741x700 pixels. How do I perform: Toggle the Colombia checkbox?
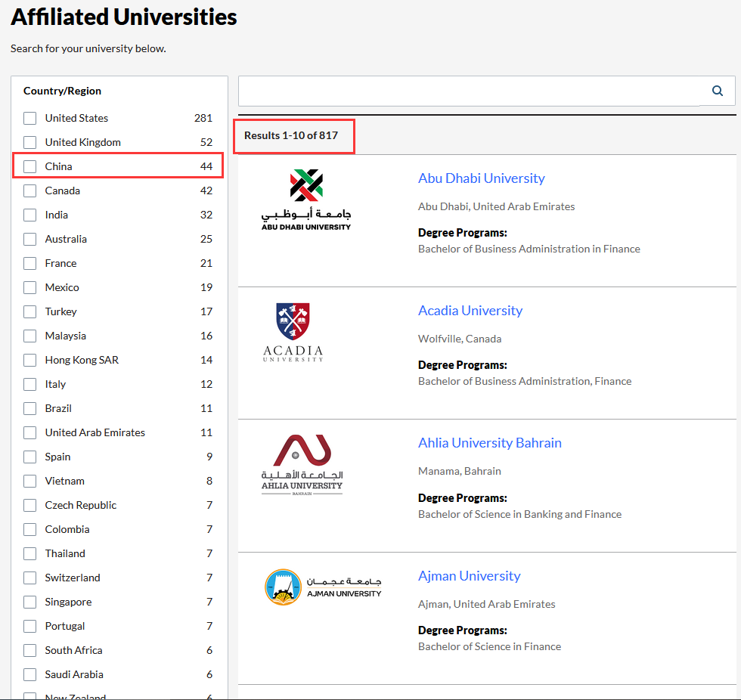coord(29,529)
